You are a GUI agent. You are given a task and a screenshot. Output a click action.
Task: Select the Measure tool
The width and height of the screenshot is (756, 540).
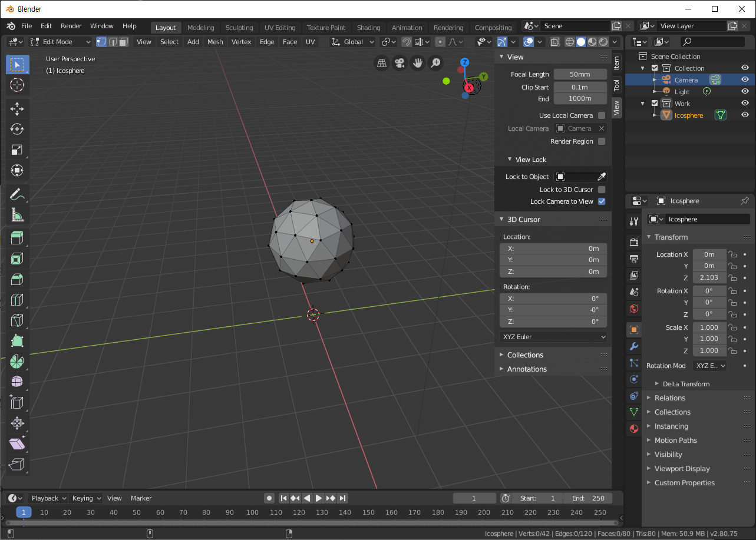pos(17,214)
